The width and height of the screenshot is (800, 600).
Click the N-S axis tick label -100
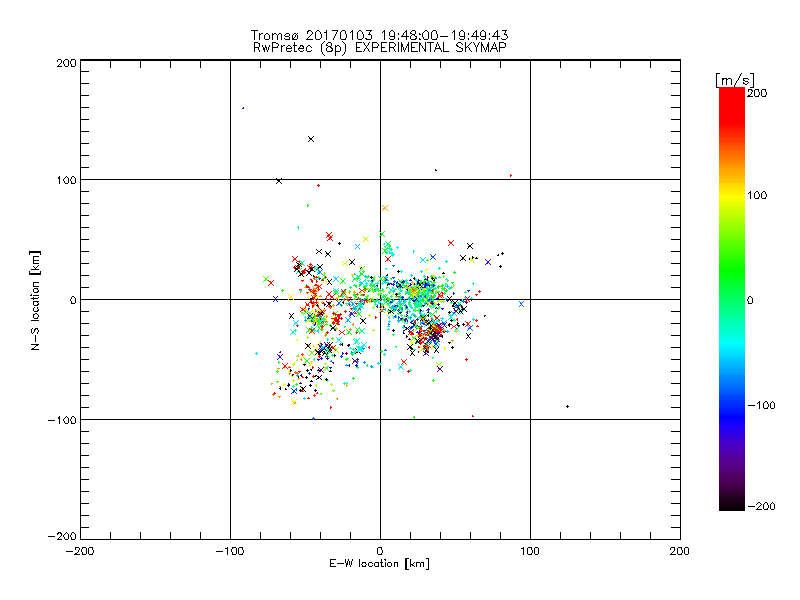[62, 420]
